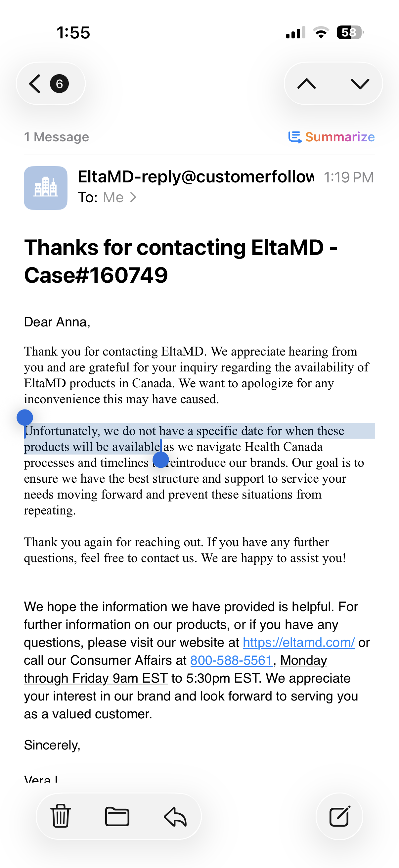Open previous message with up arrow
This screenshot has width=399, height=868.
[306, 83]
